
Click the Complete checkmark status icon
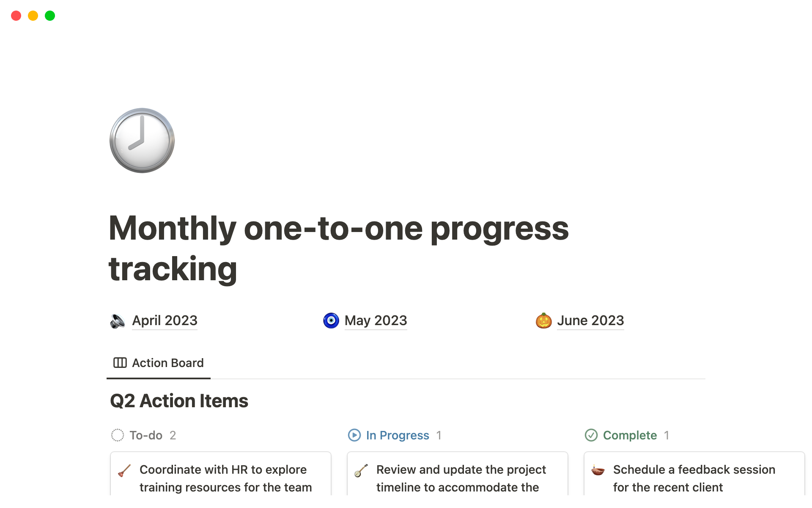click(591, 435)
